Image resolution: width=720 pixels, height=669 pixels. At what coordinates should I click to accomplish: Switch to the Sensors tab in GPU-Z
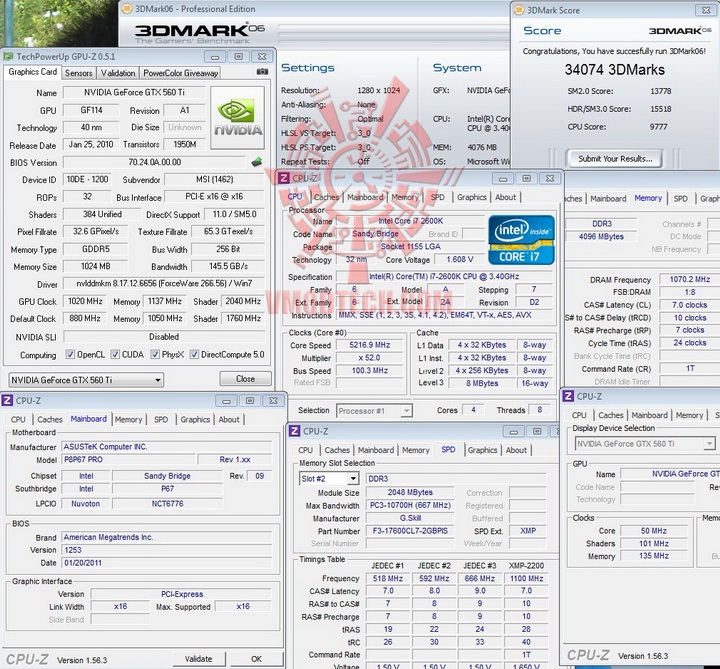[x=79, y=73]
